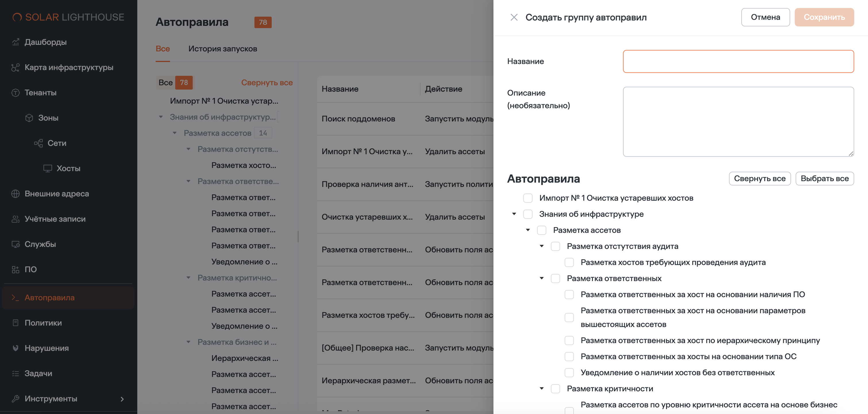Viewport: 868px width, 414px height.
Task: Focus the Название input field
Action: pos(738,61)
